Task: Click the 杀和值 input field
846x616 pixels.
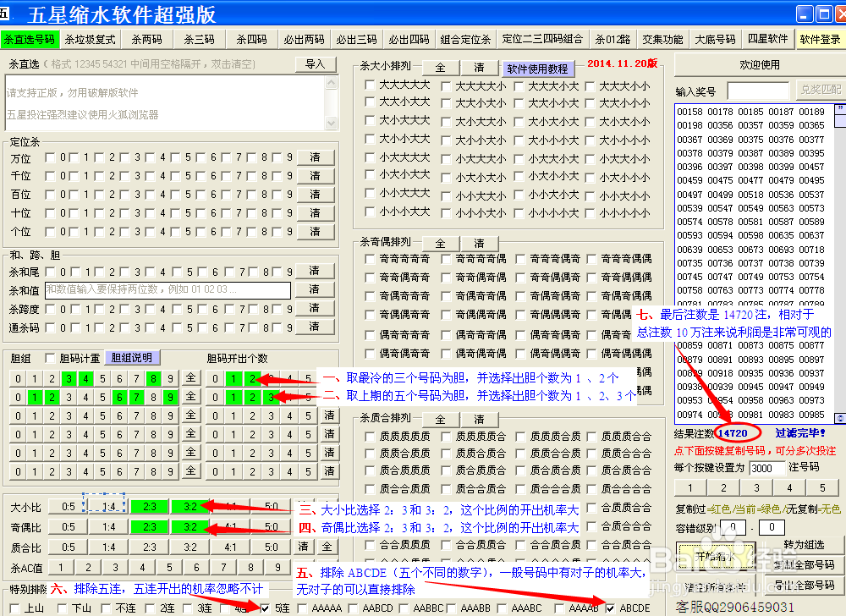Action: tap(168, 289)
